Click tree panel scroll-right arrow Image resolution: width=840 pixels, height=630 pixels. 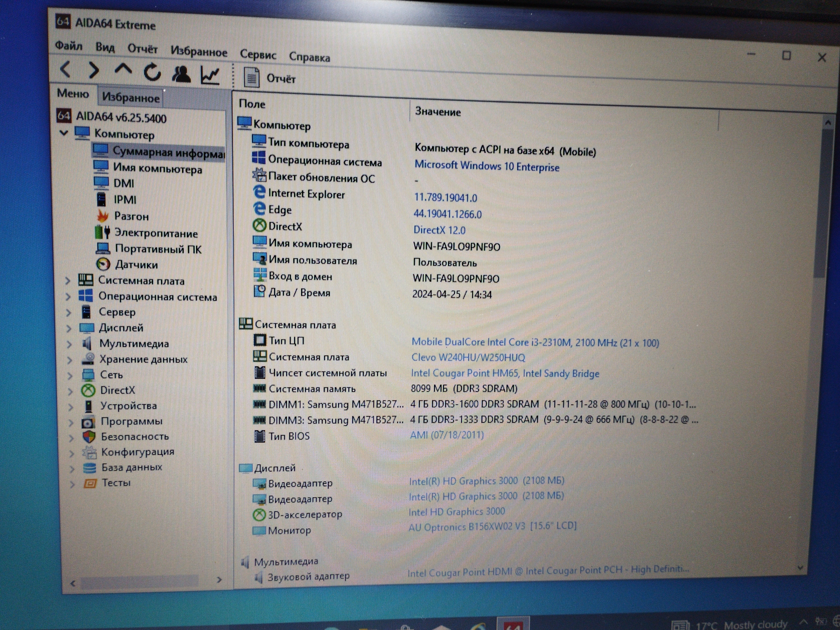pyautogui.click(x=219, y=580)
